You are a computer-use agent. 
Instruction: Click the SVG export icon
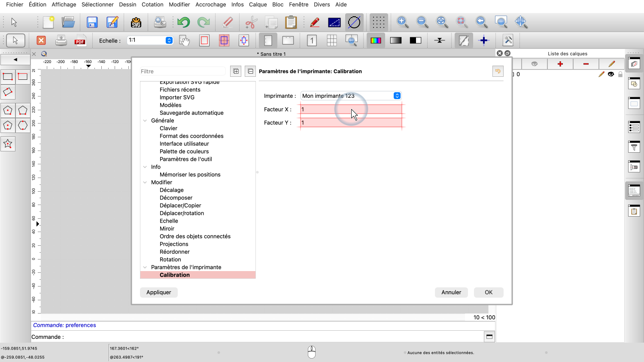pyautogui.click(x=136, y=22)
